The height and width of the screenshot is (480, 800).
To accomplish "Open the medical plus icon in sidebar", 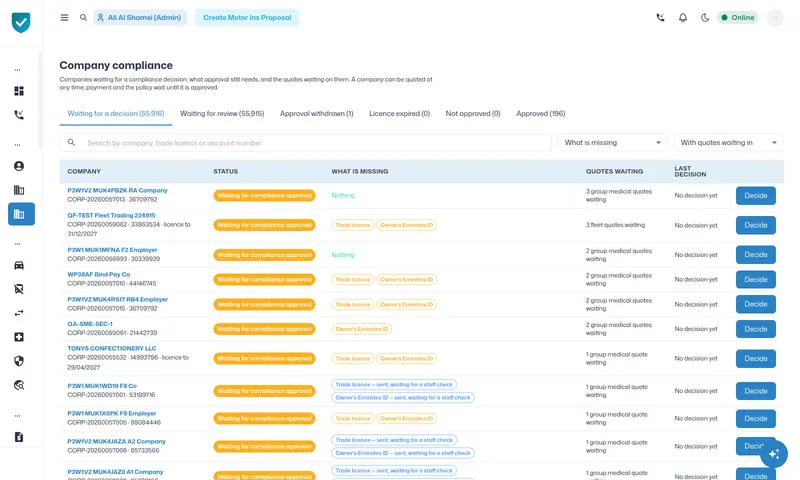I will click(x=19, y=337).
